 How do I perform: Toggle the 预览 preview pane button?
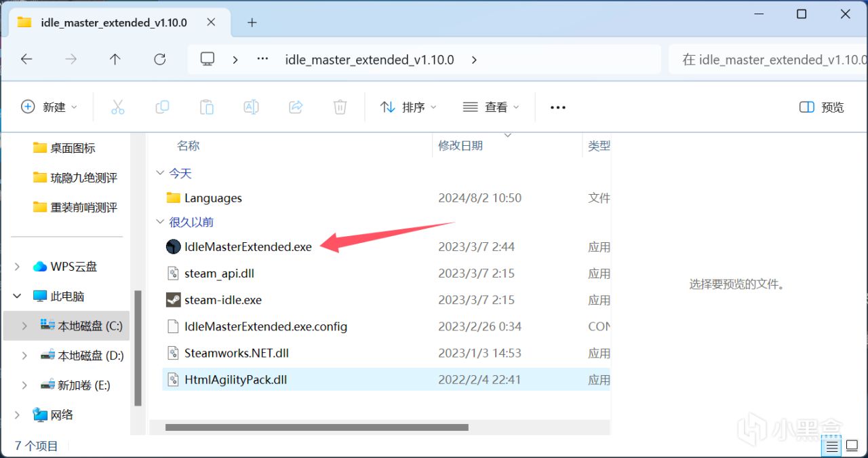click(822, 107)
